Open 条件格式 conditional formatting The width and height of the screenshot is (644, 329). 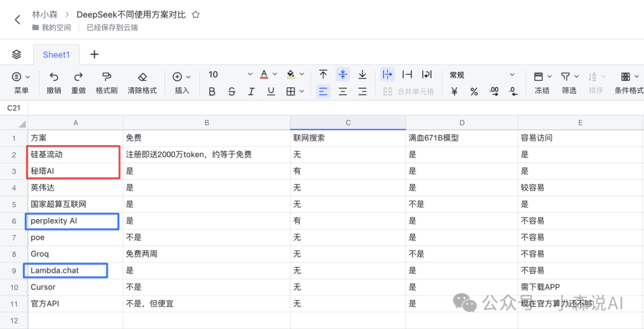[x=628, y=82]
